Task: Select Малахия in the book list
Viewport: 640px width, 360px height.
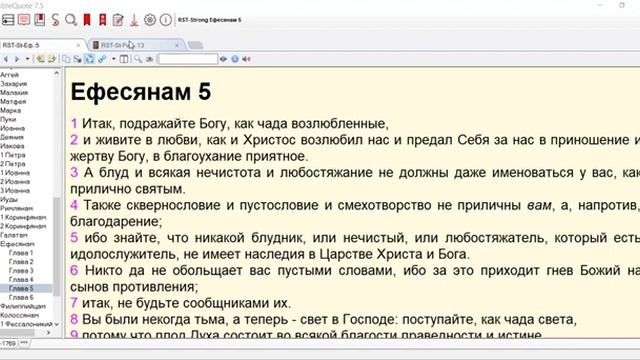Action: [x=14, y=93]
